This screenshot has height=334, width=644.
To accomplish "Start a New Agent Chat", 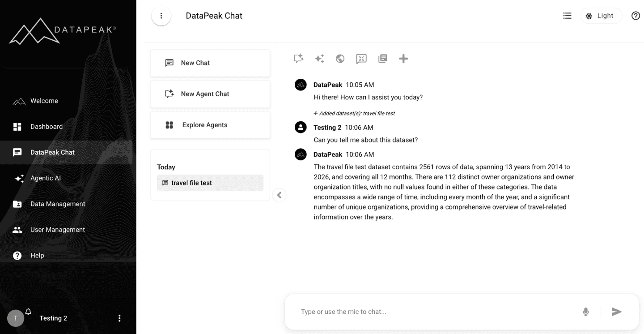I will (x=210, y=94).
